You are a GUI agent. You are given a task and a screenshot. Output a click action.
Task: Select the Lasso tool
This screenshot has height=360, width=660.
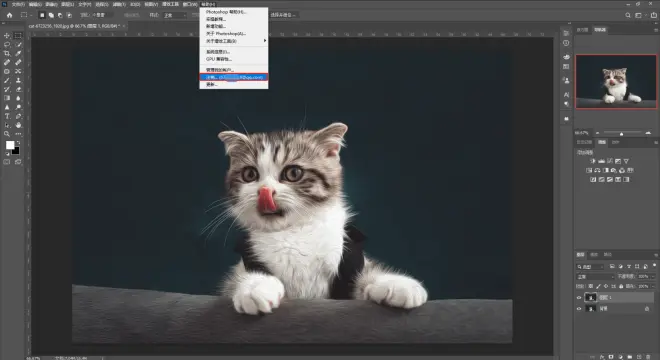(7, 45)
